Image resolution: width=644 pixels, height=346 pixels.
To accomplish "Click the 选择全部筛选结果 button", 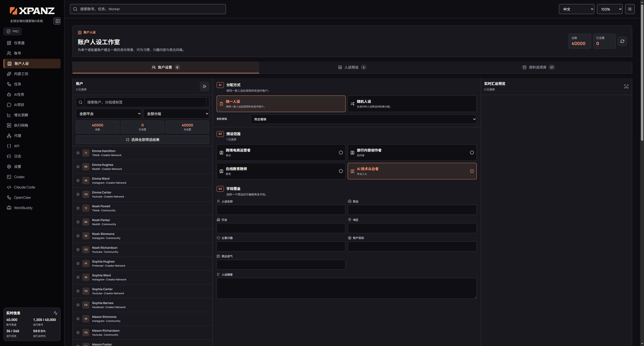I will click(142, 140).
